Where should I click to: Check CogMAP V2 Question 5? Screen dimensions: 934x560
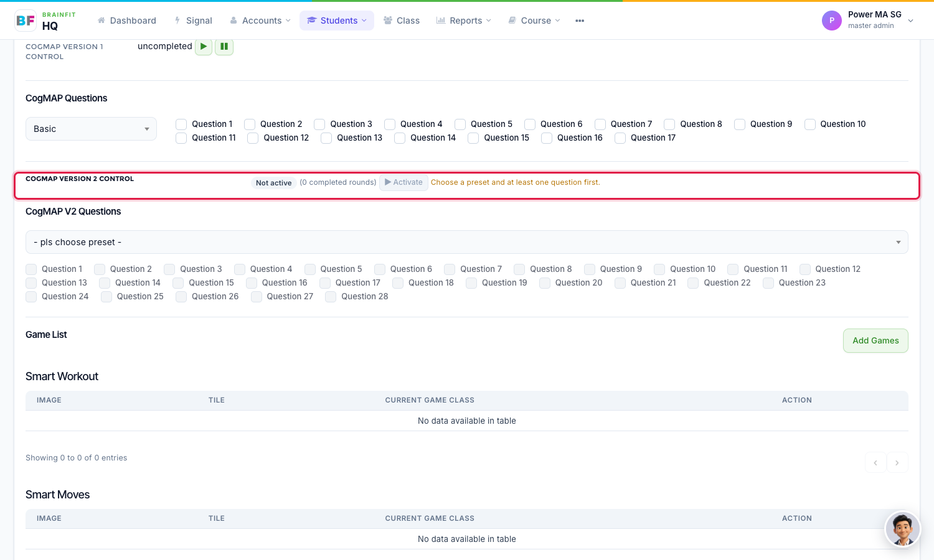pyautogui.click(x=310, y=269)
